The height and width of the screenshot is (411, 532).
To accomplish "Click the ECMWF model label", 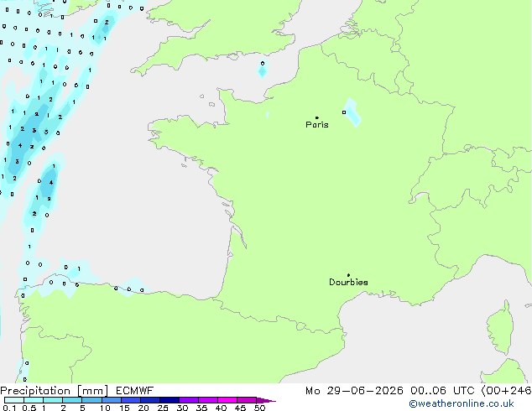I will pyautogui.click(x=135, y=391).
